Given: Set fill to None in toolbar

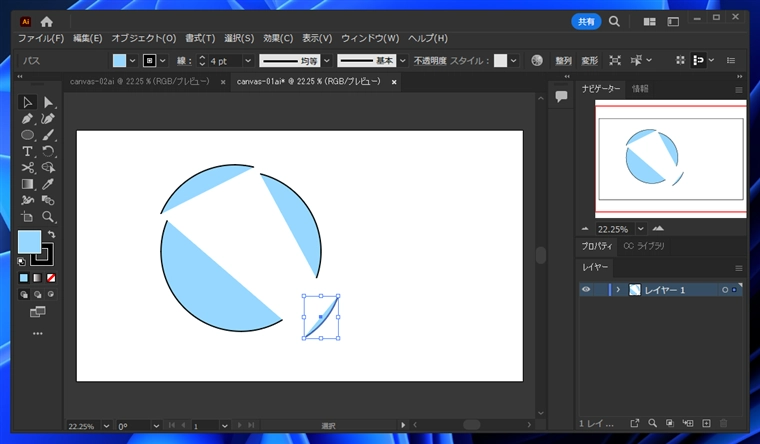Looking at the screenshot, I should pyautogui.click(x=51, y=277).
